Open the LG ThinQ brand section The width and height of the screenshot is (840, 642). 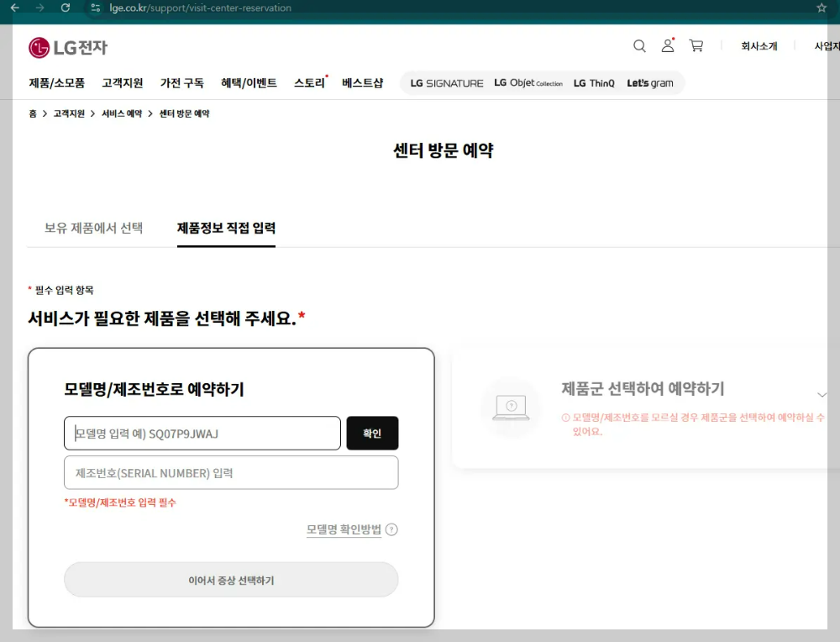point(594,83)
